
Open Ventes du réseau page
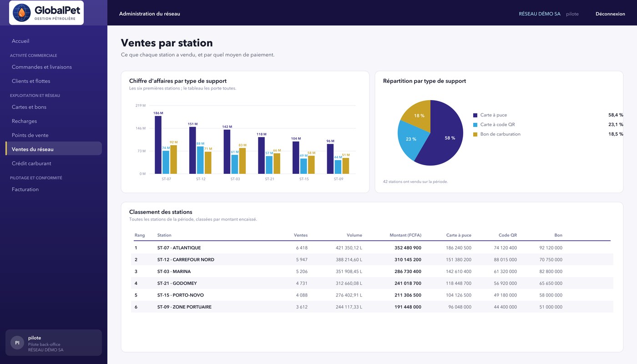point(54,149)
